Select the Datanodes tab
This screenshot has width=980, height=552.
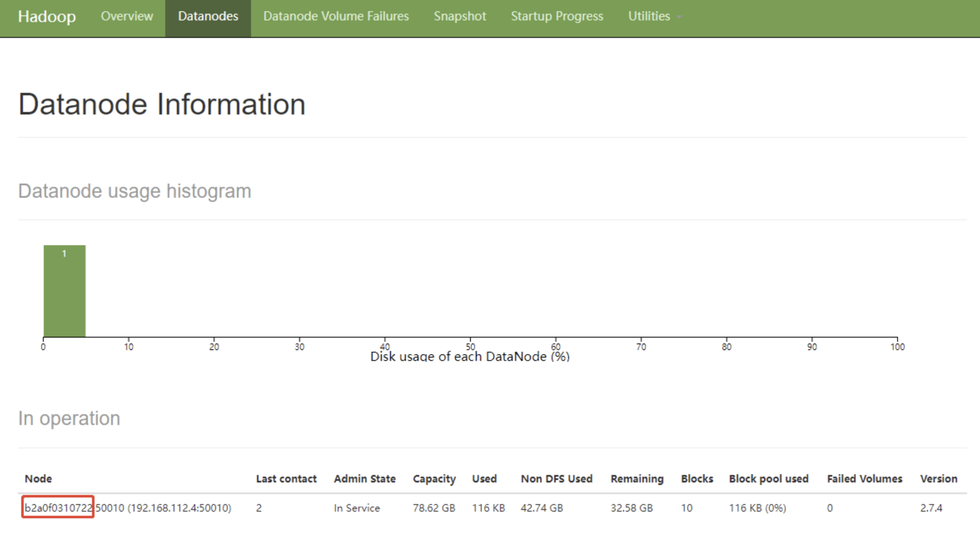click(x=208, y=16)
